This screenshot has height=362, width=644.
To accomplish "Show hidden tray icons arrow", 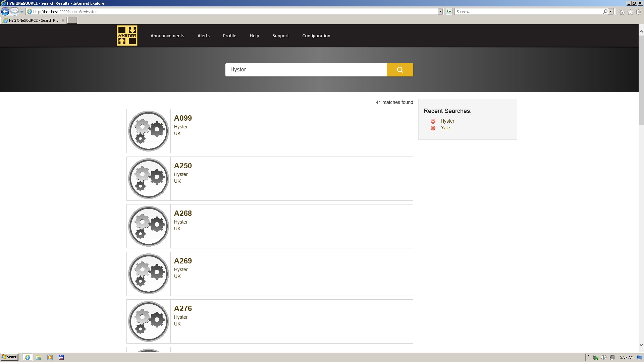I will [588, 357].
